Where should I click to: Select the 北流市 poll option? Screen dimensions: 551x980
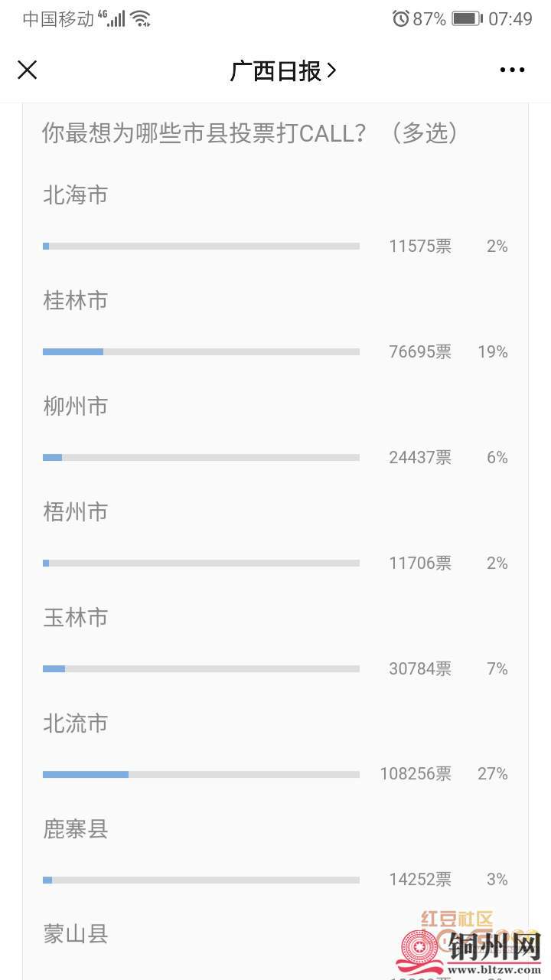[76, 724]
